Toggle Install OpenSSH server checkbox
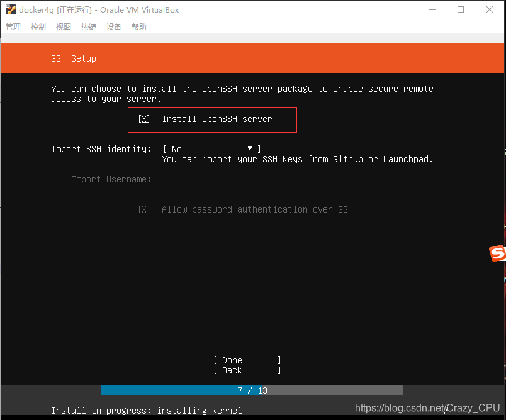 [x=144, y=119]
